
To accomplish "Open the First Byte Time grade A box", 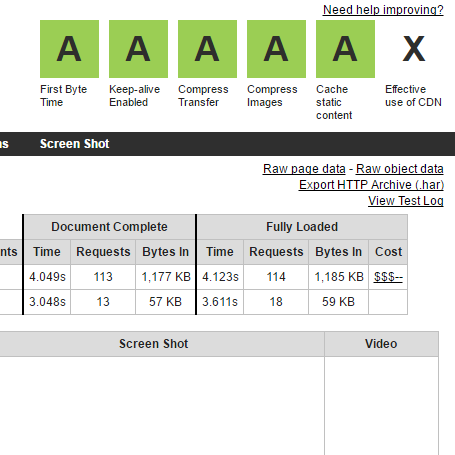I will pos(69,49).
